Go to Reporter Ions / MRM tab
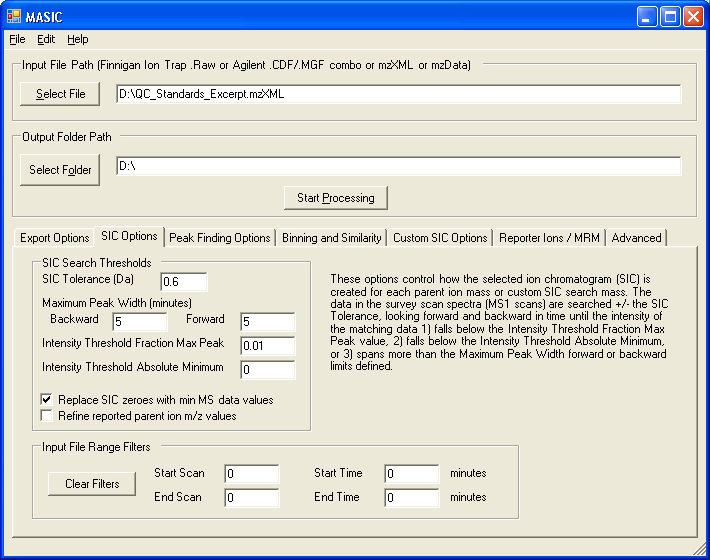Viewport: 710px width, 560px height. (549, 238)
